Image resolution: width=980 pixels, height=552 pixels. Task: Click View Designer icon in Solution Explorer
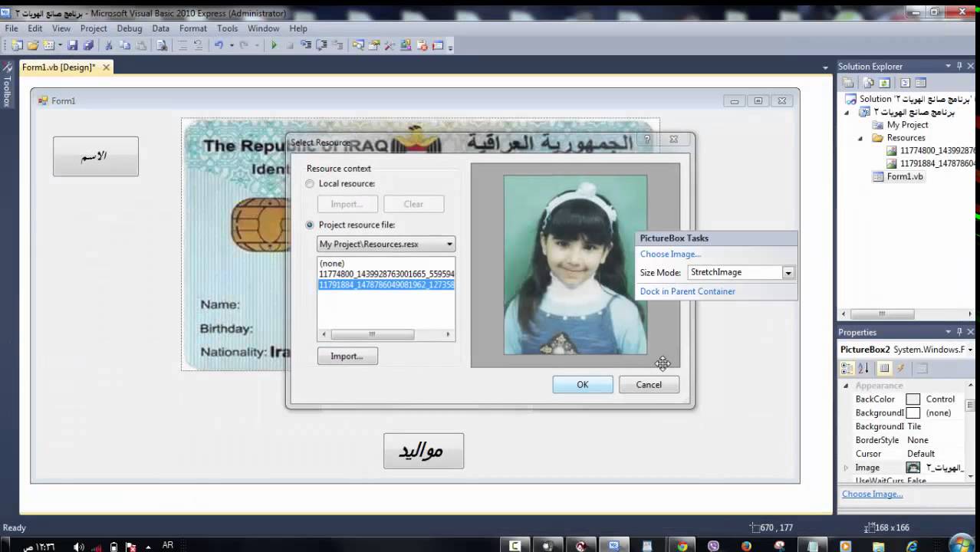pyautogui.click(x=921, y=83)
